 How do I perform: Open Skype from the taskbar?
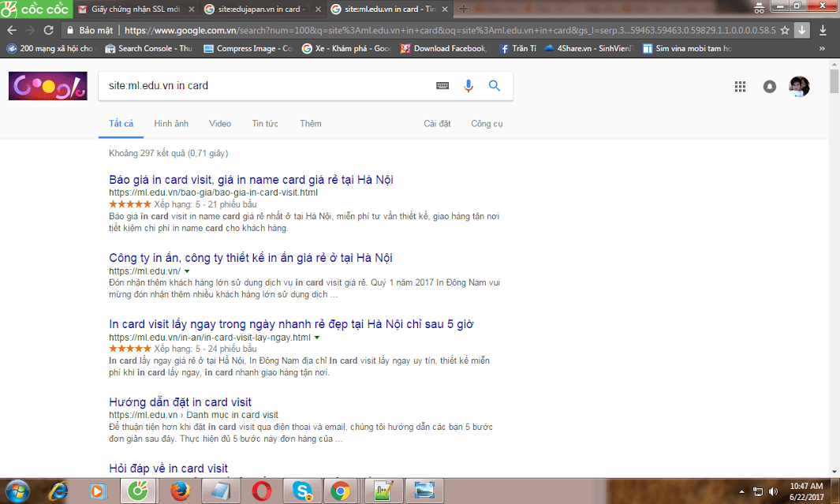(302, 491)
